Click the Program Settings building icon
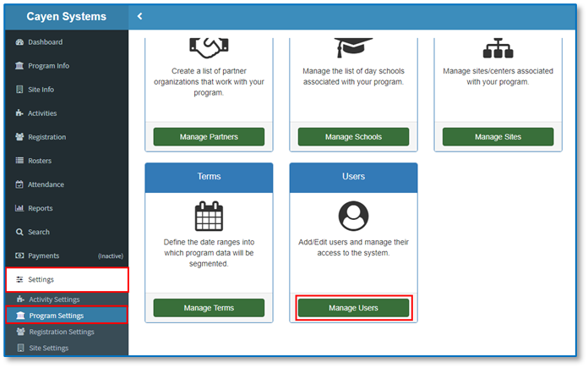The image size is (588, 368). click(x=20, y=316)
